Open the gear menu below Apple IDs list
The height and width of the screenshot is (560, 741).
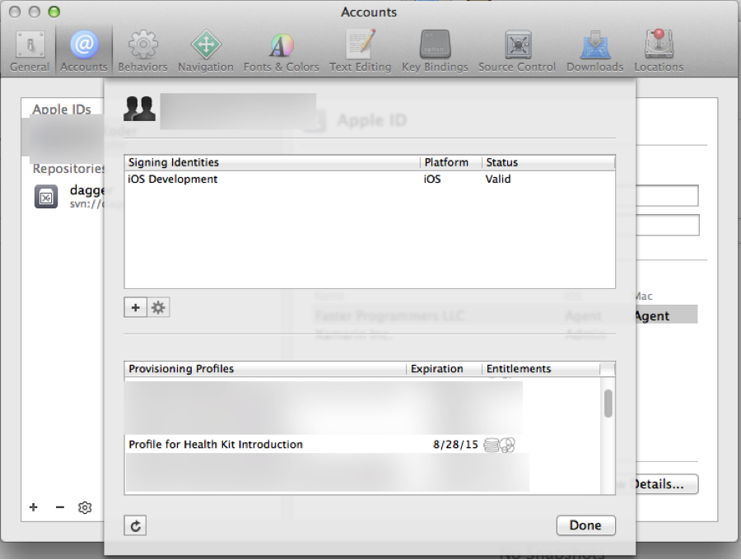(x=84, y=507)
